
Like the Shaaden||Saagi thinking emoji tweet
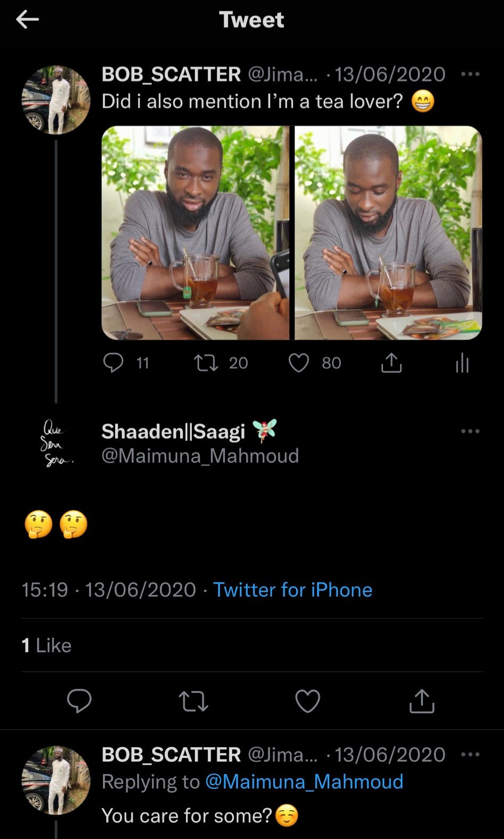point(308,700)
